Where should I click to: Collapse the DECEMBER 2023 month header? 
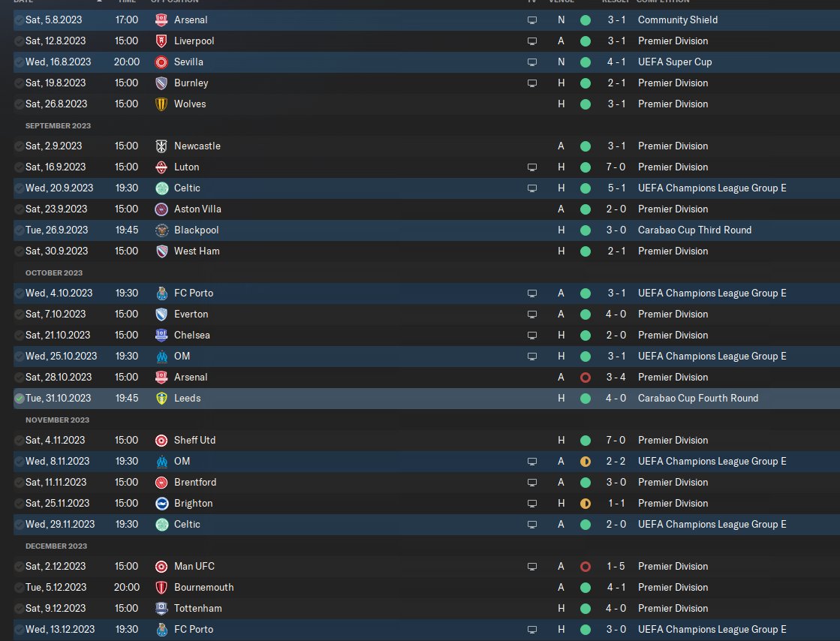[x=56, y=546]
